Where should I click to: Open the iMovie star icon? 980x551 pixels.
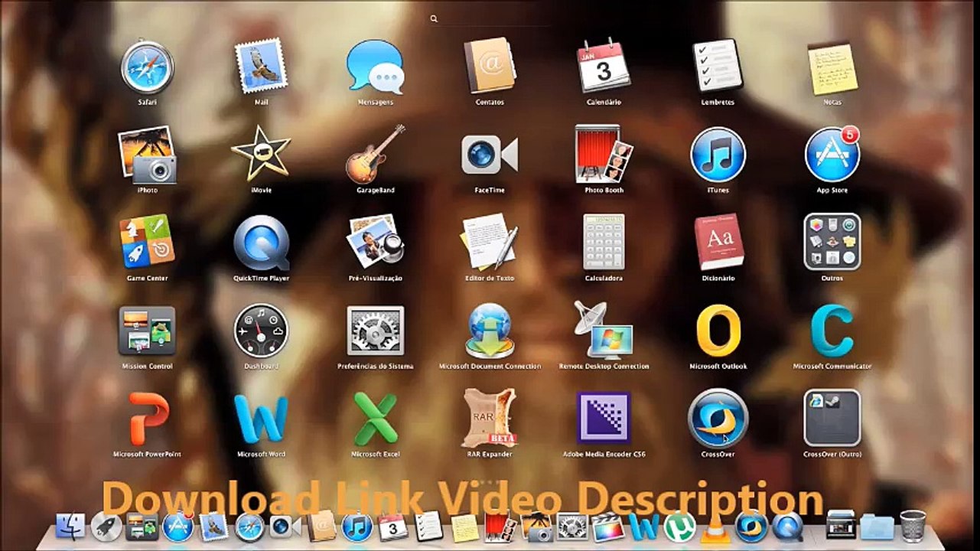pyautogui.click(x=261, y=155)
